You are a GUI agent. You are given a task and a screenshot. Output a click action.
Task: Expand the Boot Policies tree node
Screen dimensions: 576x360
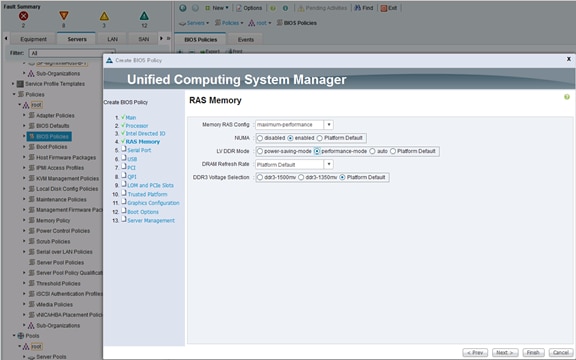pos(24,147)
